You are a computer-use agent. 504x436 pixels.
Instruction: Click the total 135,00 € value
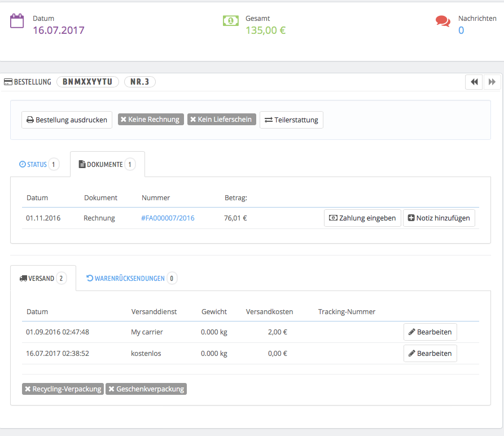tap(265, 30)
